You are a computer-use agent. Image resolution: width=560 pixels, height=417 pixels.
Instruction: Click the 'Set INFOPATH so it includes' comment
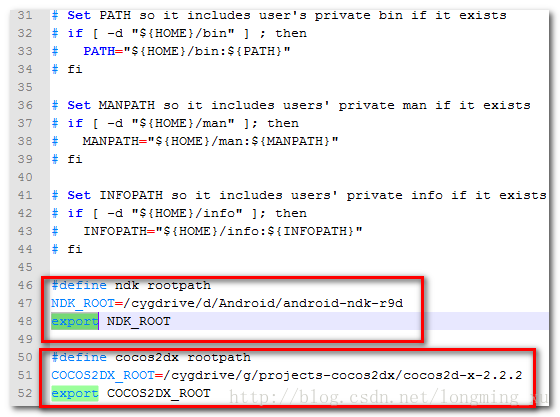pos(299,195)
